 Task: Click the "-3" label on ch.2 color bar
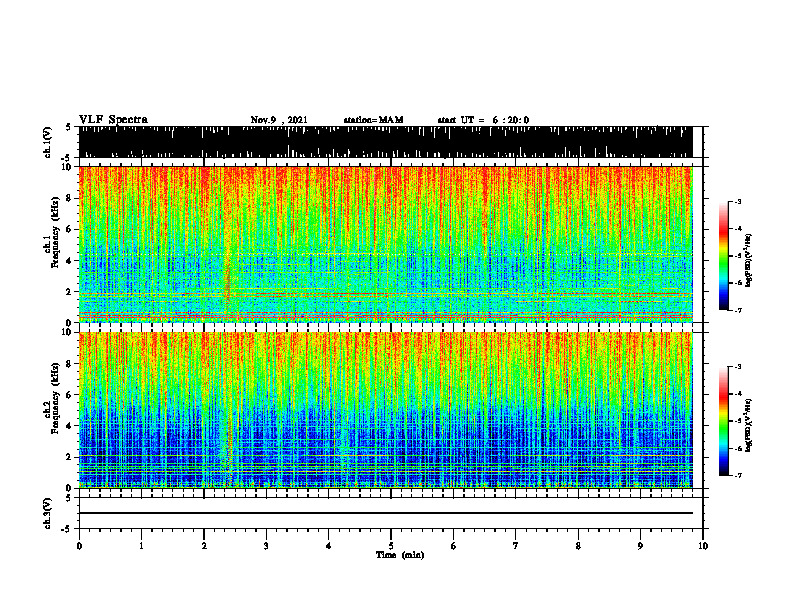click(x=738, y=367)
